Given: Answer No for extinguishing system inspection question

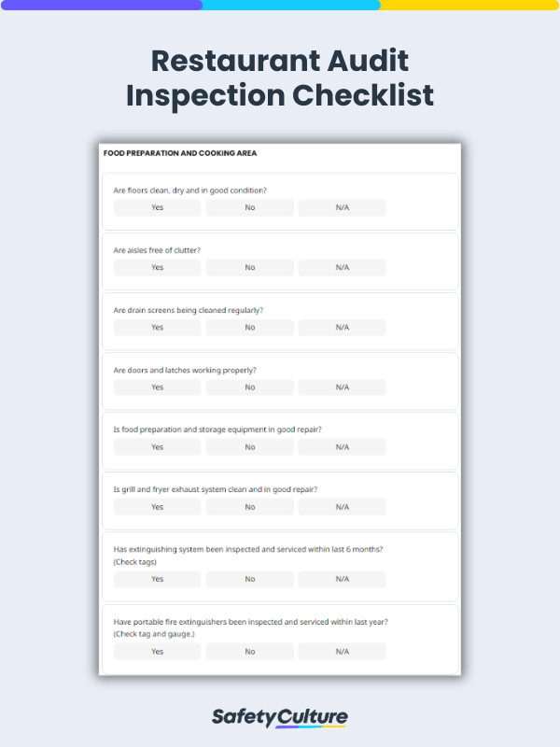Looking at the screenshot, I should click(x=249, y=579).
